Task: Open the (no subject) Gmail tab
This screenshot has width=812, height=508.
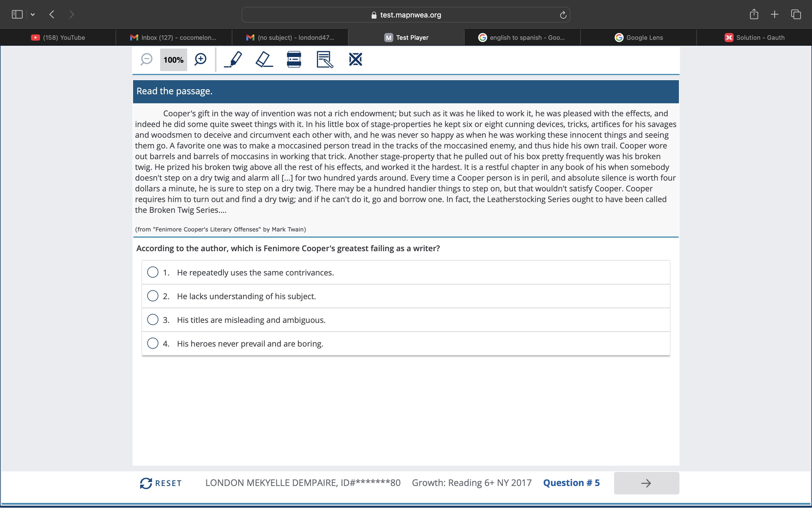Action: tap(290, 38)
